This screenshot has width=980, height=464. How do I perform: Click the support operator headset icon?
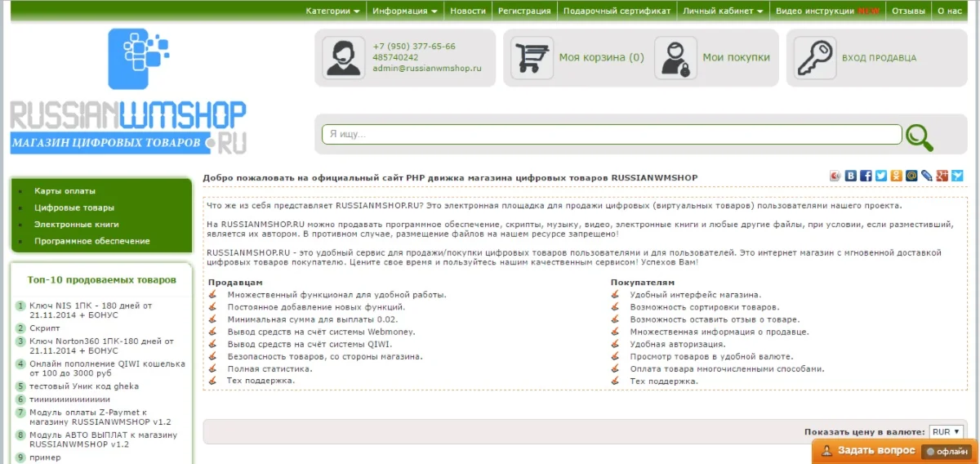coord(344,58)
